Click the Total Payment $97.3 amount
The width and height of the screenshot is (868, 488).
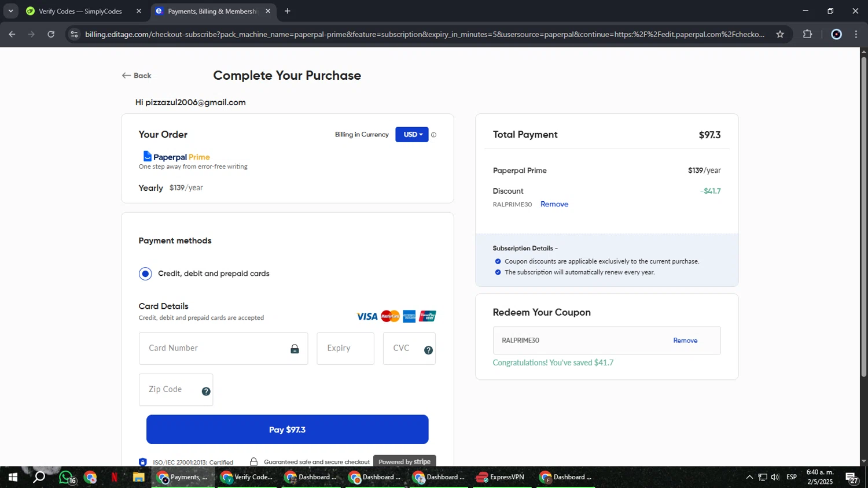tap(709, 135)
